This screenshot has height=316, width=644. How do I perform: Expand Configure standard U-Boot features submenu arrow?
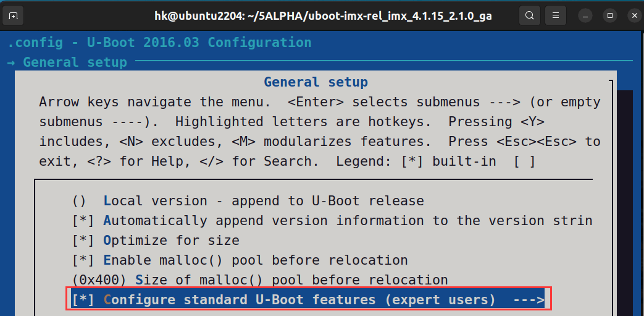529,301
